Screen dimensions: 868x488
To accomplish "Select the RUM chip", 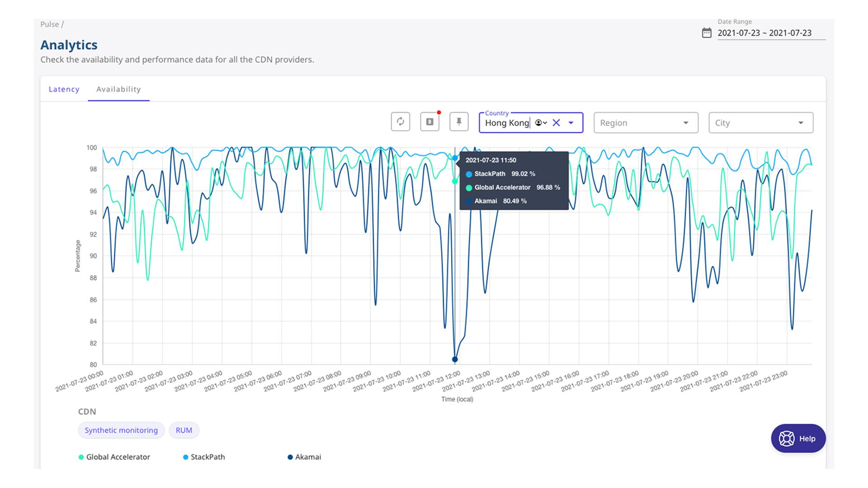I will [x=184, y=430].
